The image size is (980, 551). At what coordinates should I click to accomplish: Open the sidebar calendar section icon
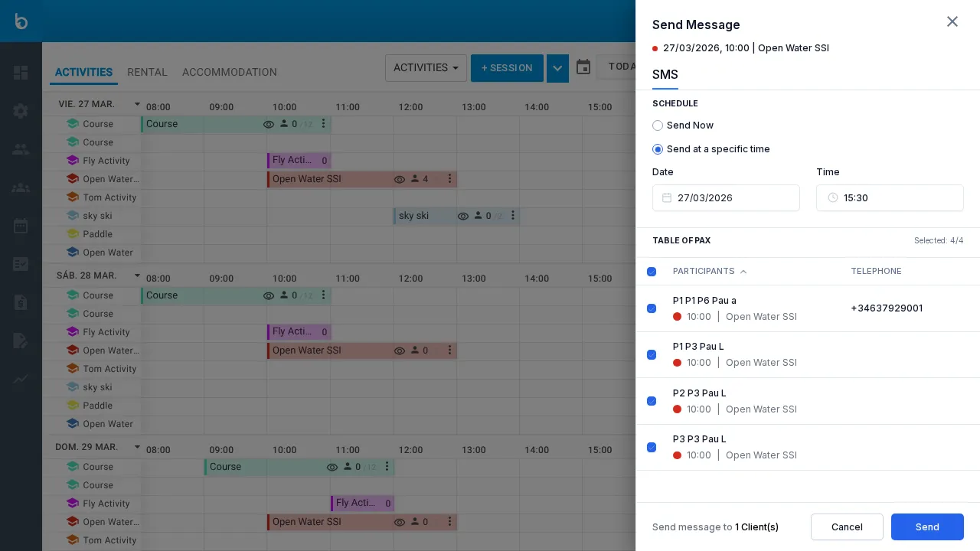tap(21, 226)
